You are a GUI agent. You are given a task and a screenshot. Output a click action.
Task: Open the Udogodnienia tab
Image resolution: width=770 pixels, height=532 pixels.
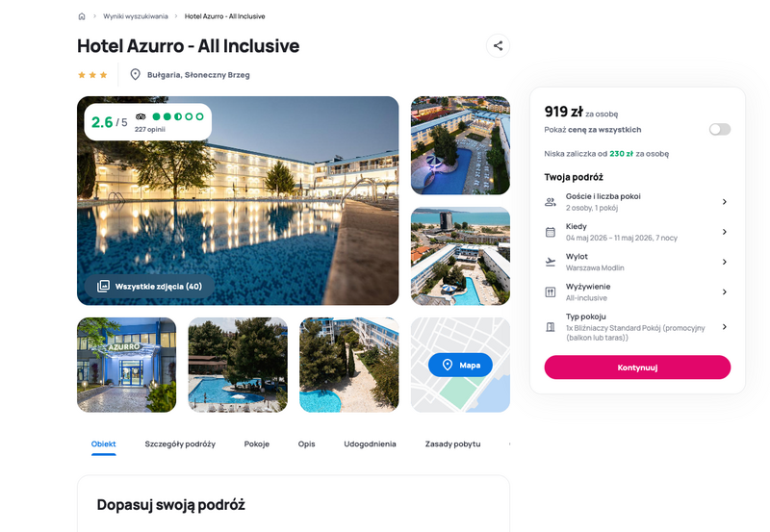click(370, 443)
